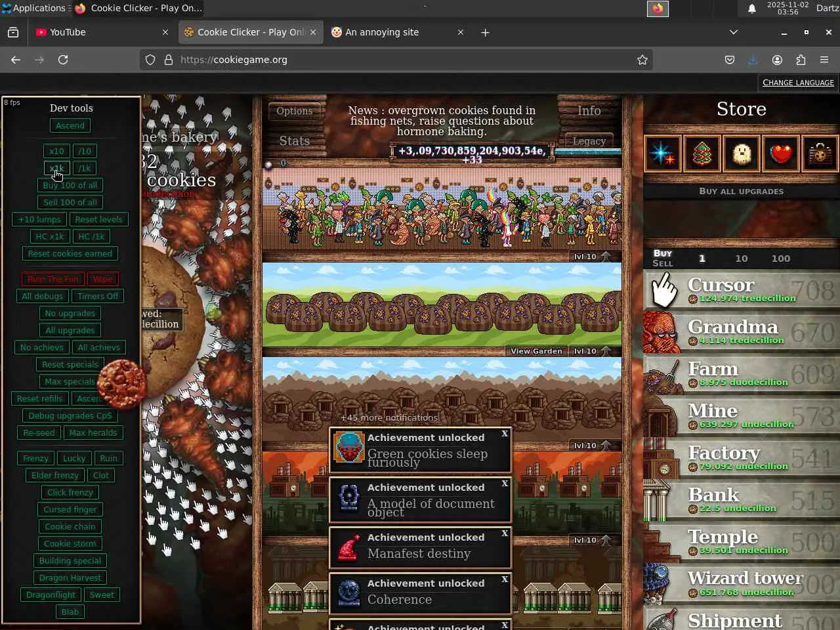This screenshot has width=840, height=630.
Task: Open the Options menu in the game
Action: click(x=295, y=111)
